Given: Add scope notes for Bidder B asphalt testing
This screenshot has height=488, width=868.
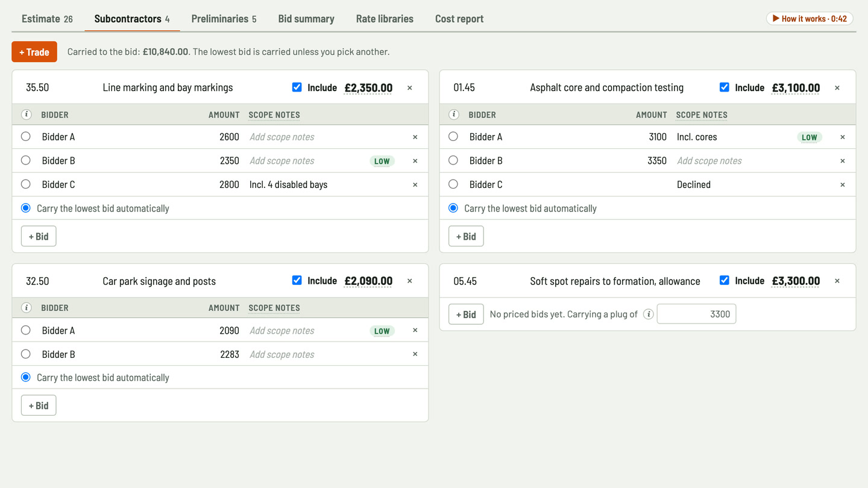Looking at the screenshot, I should click(x=734, y=161).
